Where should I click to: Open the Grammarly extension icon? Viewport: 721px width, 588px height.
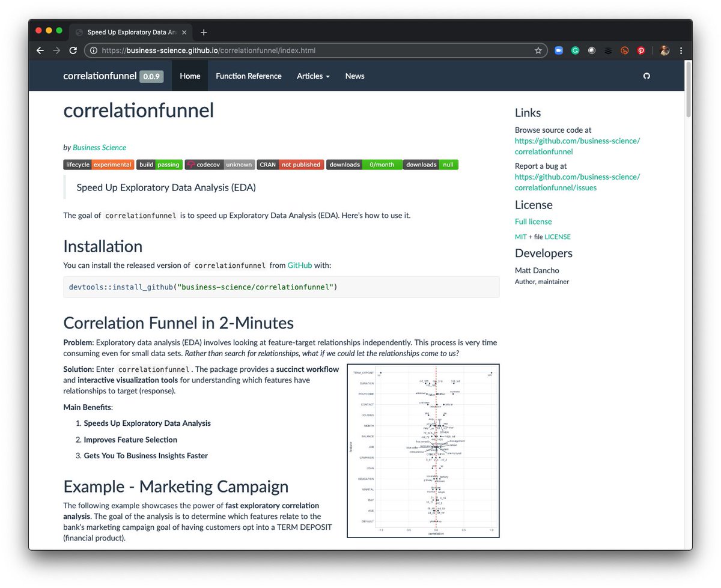click(575, 50)
